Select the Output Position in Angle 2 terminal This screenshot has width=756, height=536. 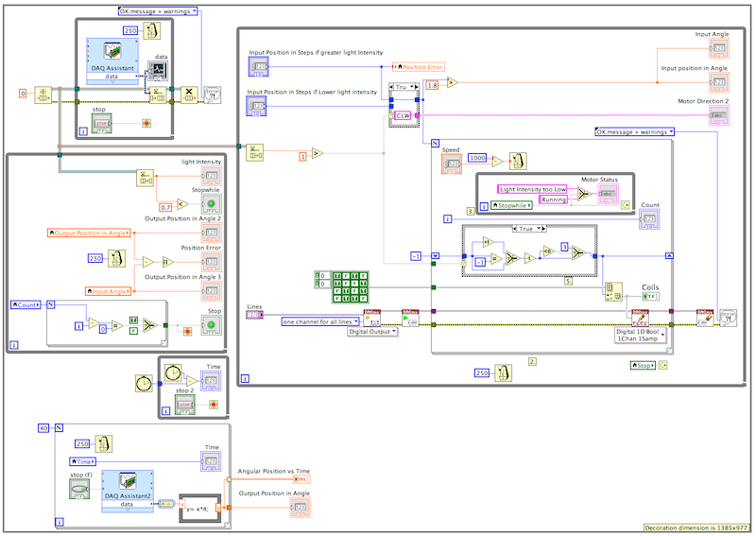[x=211, y=233]
